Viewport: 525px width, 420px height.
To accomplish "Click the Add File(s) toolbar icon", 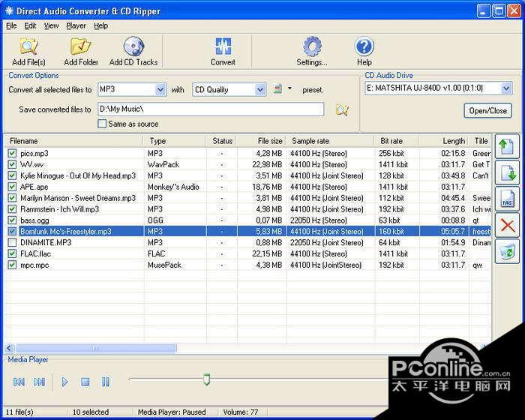I will click(x=28, y=46).
